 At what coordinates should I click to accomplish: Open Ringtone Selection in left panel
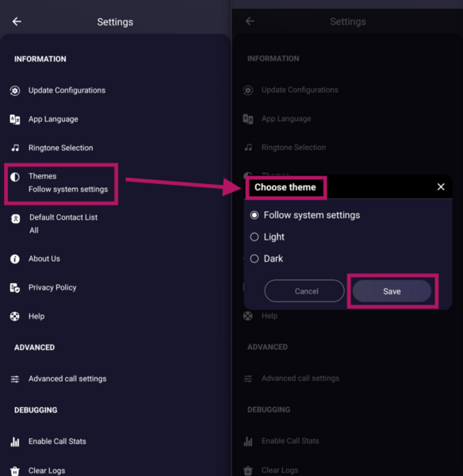click(x=61, y=148)
